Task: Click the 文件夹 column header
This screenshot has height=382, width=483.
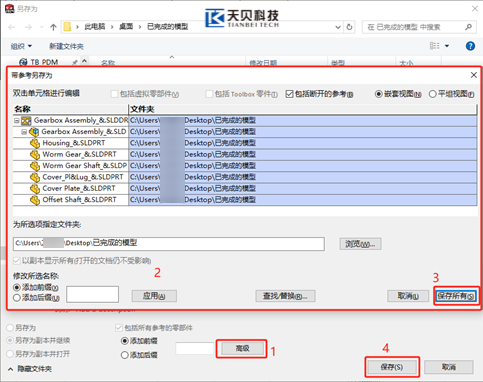Action: 303,109
